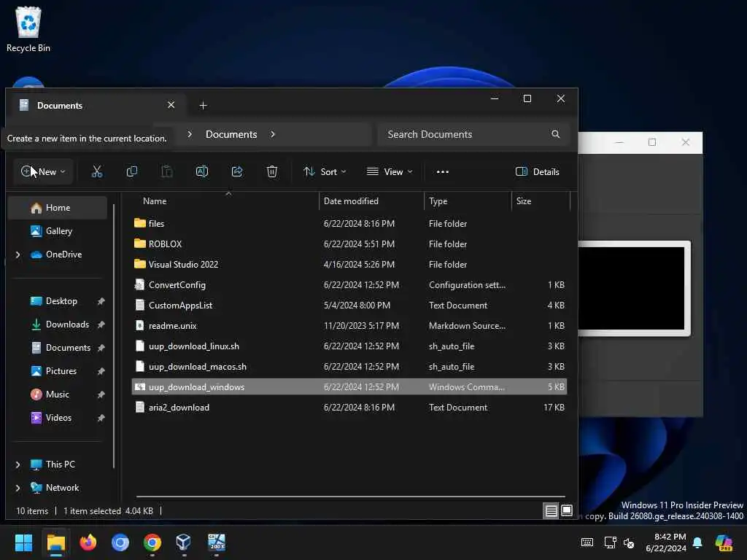Image resolution: width=747 pixels, height=560 pixels.
Task: Close the Documents tab
Action: tap(171, 105)
